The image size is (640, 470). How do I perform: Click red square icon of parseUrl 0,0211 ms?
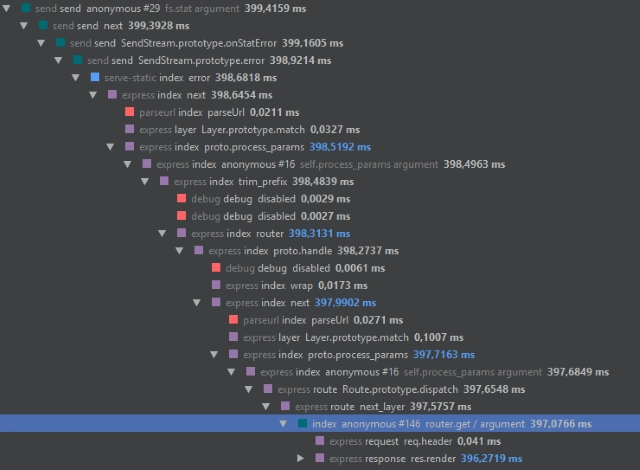click(x=129, y=112)
